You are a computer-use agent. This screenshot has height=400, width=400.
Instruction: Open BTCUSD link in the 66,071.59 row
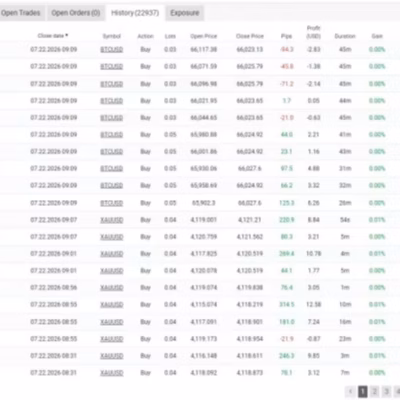(x=112, y=67)
